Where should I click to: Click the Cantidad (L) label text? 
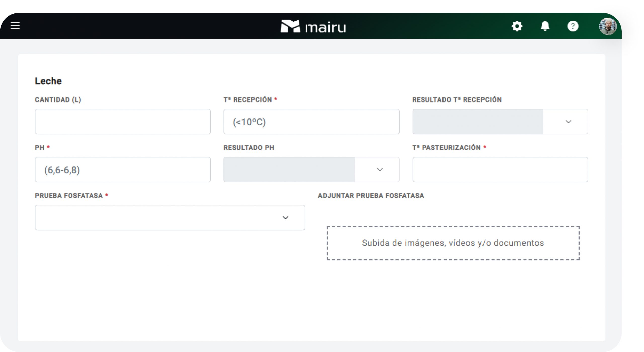58,100
